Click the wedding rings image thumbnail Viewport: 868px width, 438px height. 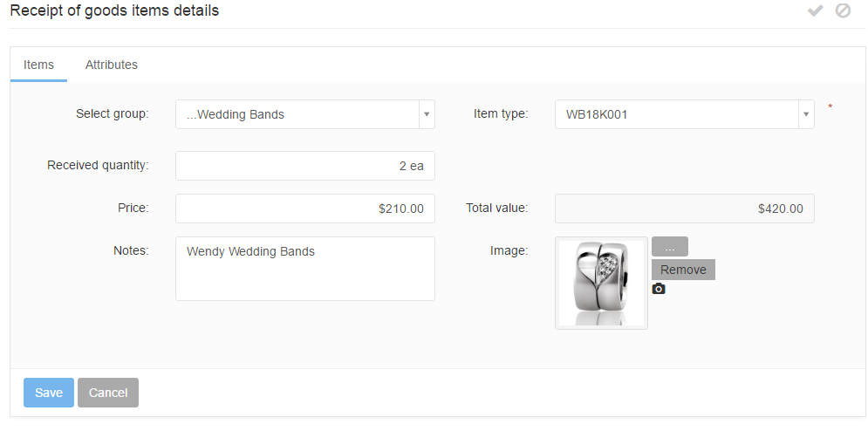point(601,284)
